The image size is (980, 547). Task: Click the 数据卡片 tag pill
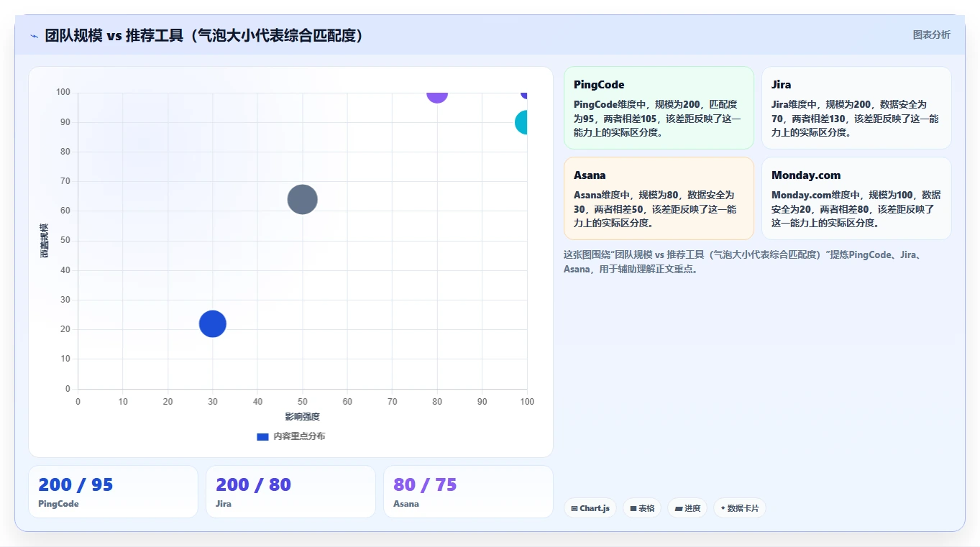tap(740, 508)
